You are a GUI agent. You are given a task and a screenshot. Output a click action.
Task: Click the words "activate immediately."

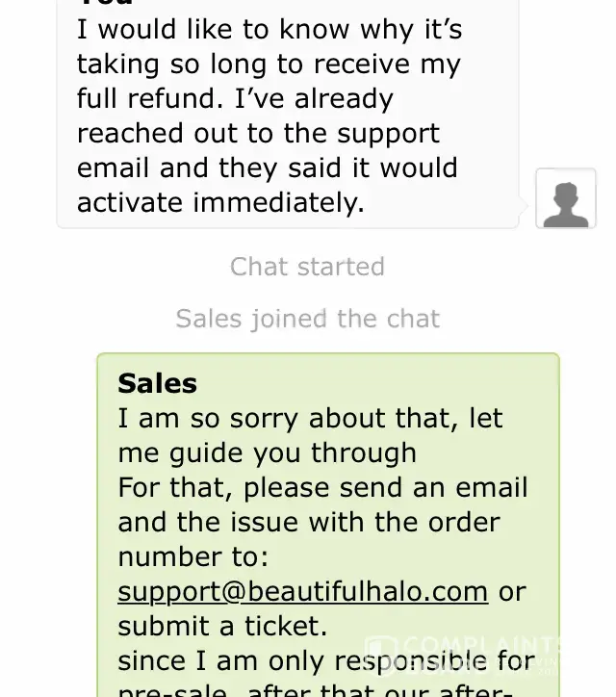coord(220,203)
